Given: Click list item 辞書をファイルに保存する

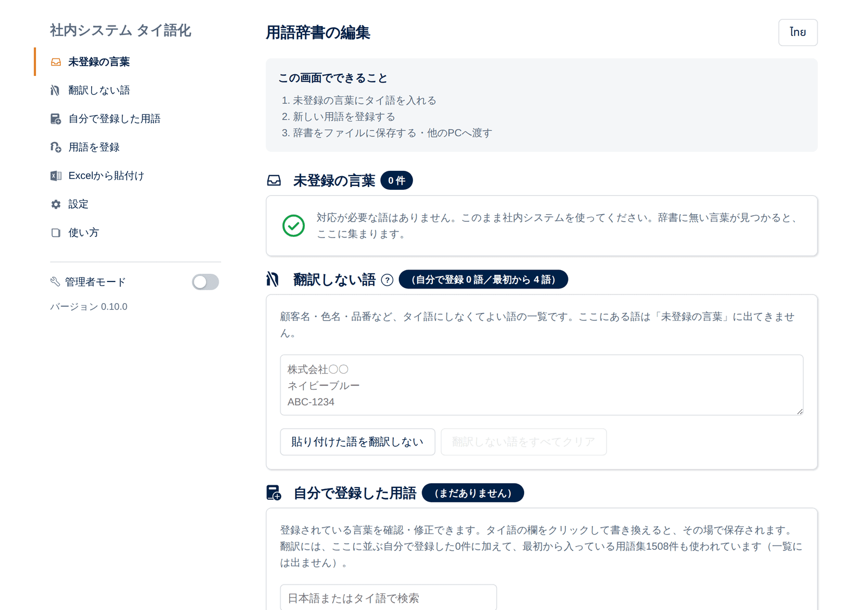Looking at the screenshot, I should [x=393, y=133].
